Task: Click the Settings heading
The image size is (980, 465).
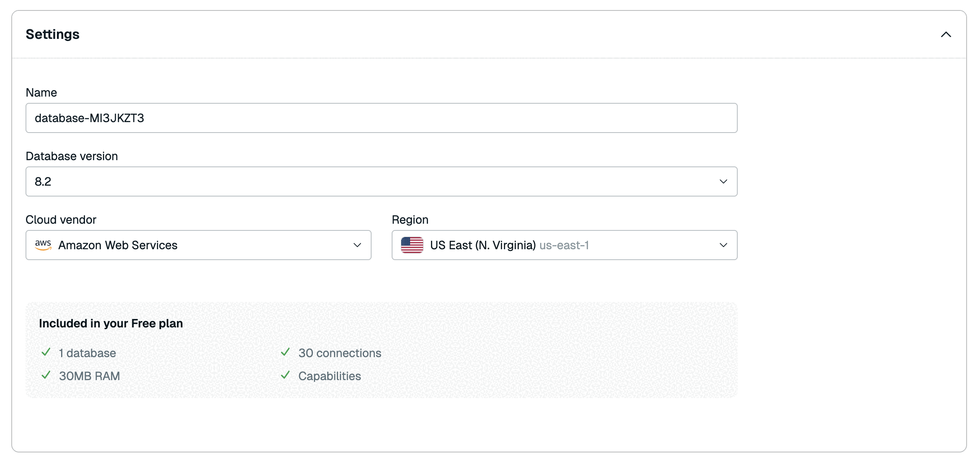Action: (53, 34)
